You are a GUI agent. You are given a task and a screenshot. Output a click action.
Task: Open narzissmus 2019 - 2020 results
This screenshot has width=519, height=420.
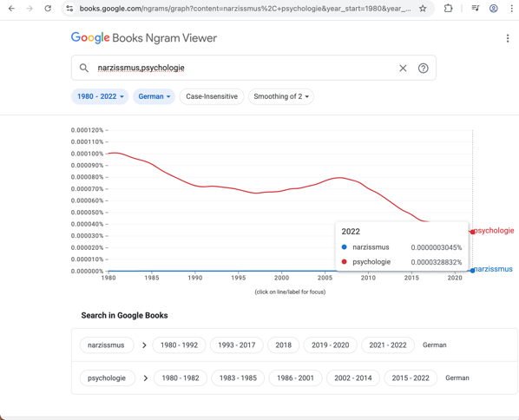[331, 345]
